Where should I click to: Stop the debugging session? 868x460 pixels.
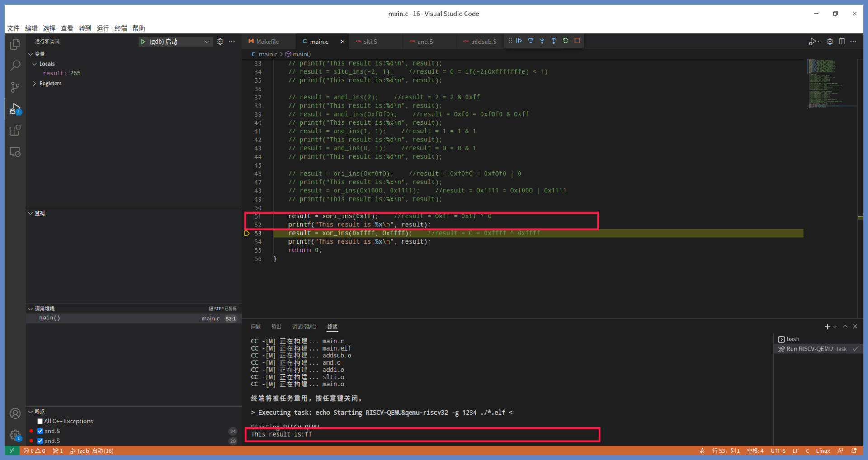tap(577, 41)
